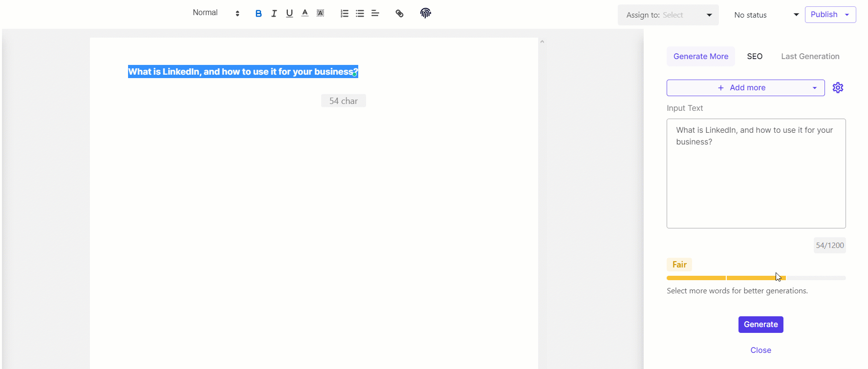Expand the Add more dropdown arrow
The width and height of the screenshot is (868, 369).
[815, 88]
